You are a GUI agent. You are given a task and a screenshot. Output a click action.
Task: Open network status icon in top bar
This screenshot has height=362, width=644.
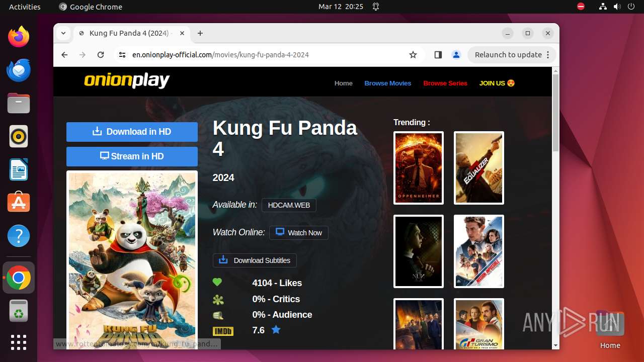click(x=603, y=7)
